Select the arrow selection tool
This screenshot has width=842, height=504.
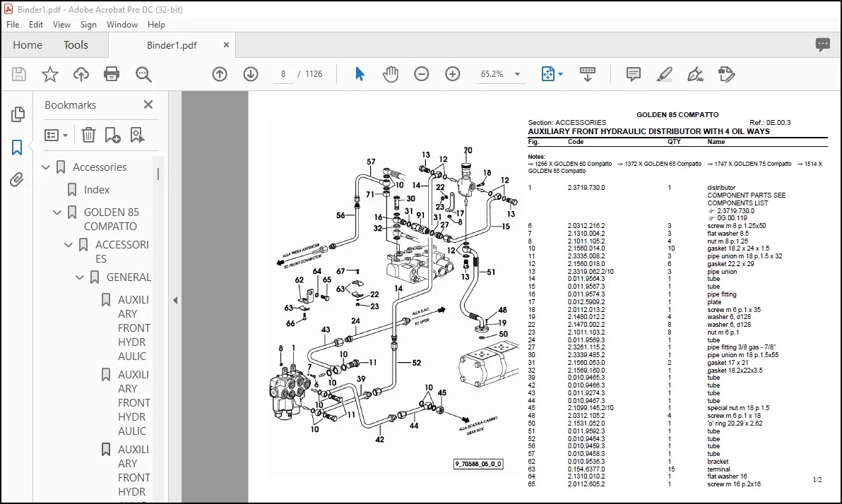pos(360,74)
